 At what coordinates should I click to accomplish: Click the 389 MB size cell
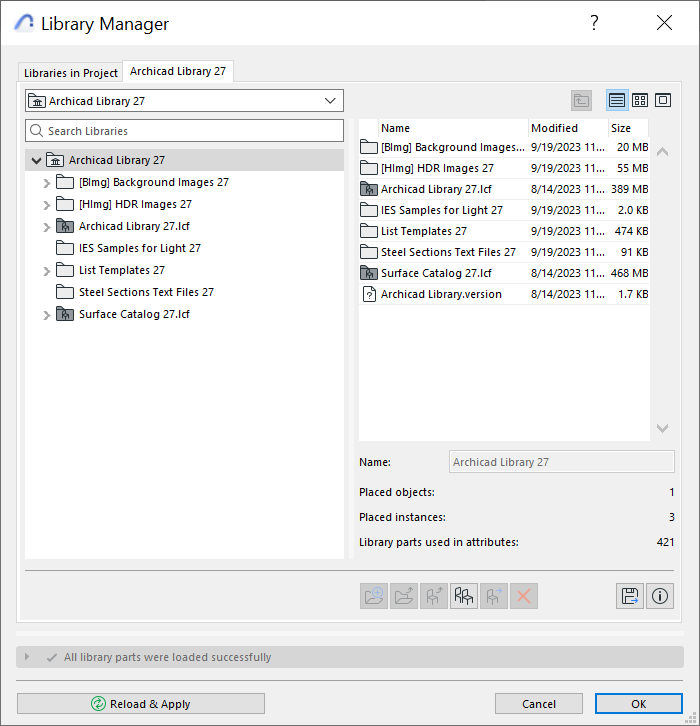629,189
